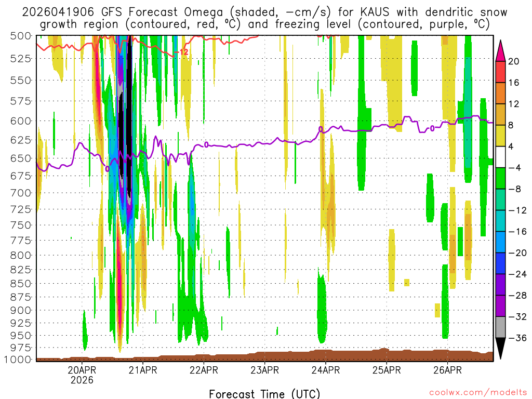
Task: Pick the gray swatch between -32 and -36
Action: coord(501,327)
